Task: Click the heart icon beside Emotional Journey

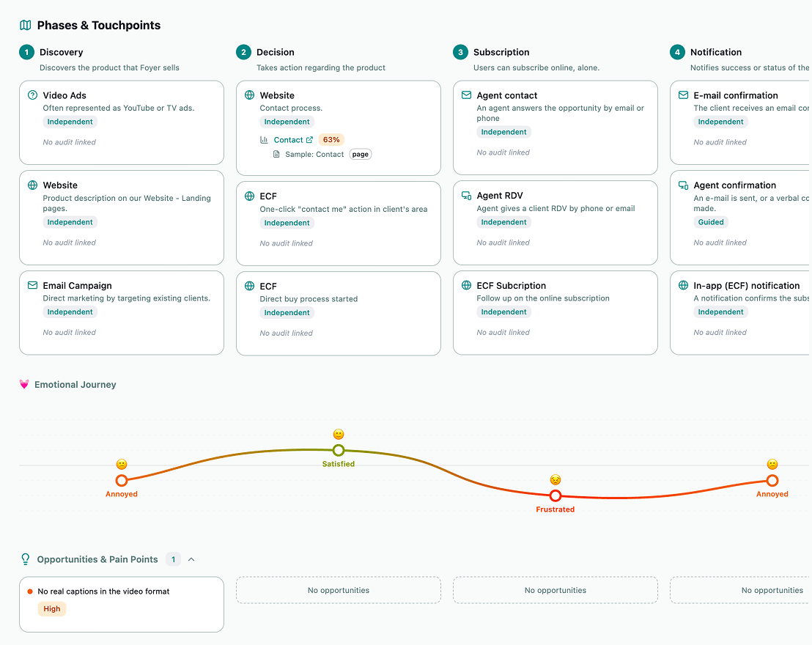Action: click(x=24, y=384)
